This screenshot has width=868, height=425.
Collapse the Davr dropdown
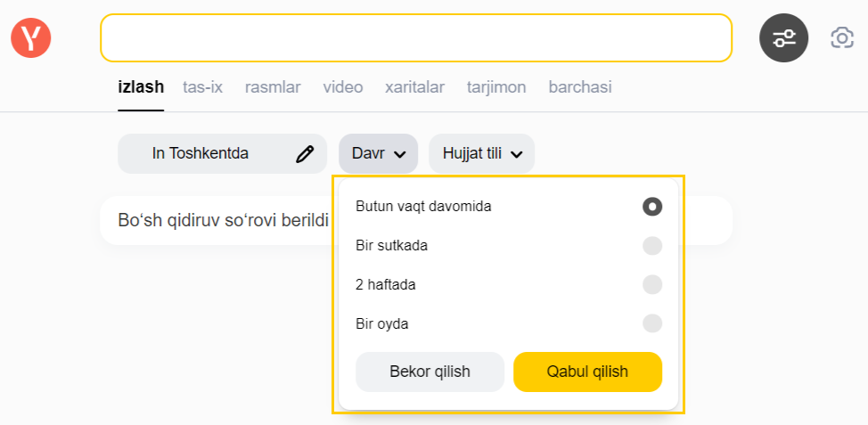378,154
